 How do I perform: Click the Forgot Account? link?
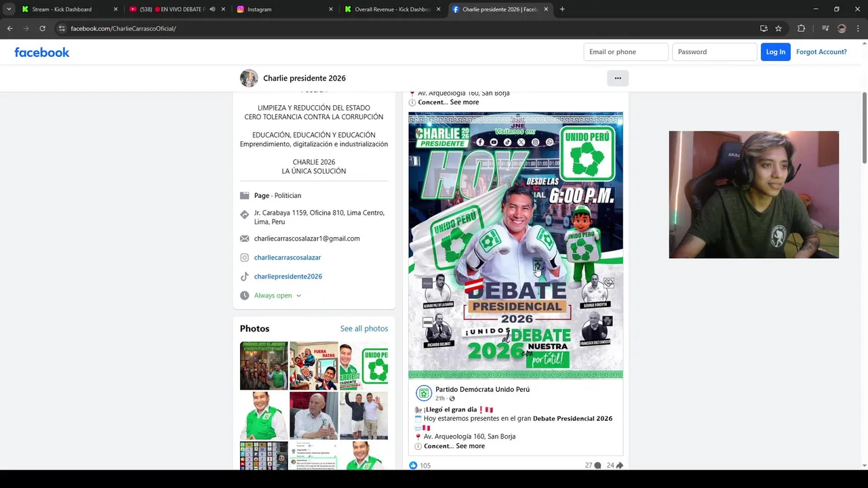821,52
